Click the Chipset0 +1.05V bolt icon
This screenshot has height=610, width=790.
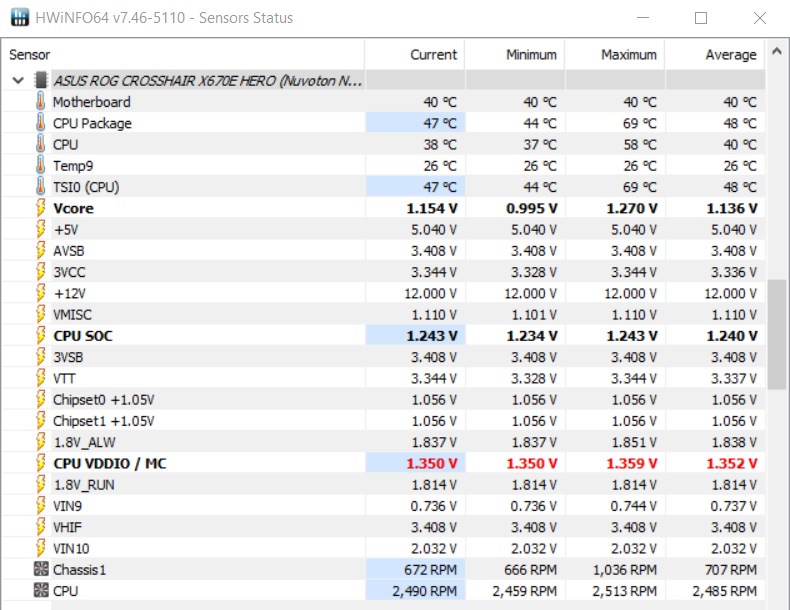point(41,399)
